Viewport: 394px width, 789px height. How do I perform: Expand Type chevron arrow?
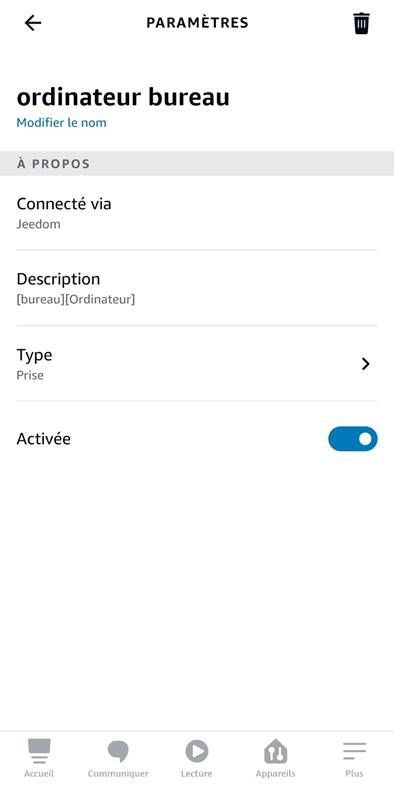pos(366,364)
